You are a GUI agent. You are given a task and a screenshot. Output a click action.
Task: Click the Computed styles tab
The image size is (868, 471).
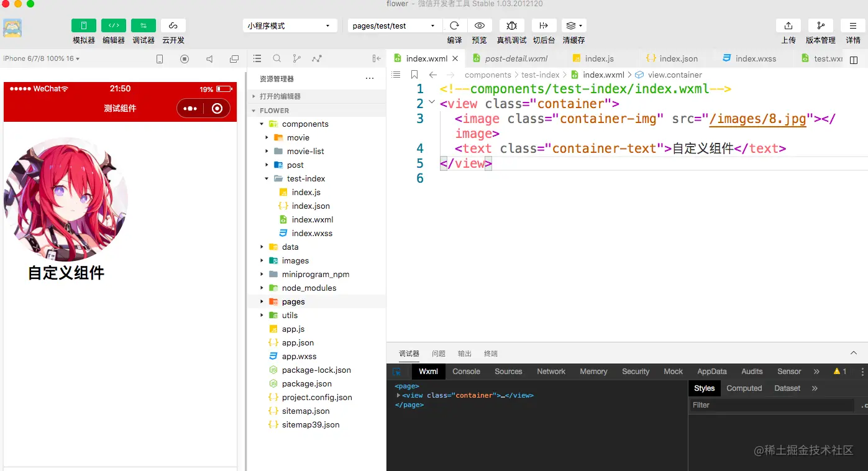point(744,388)
